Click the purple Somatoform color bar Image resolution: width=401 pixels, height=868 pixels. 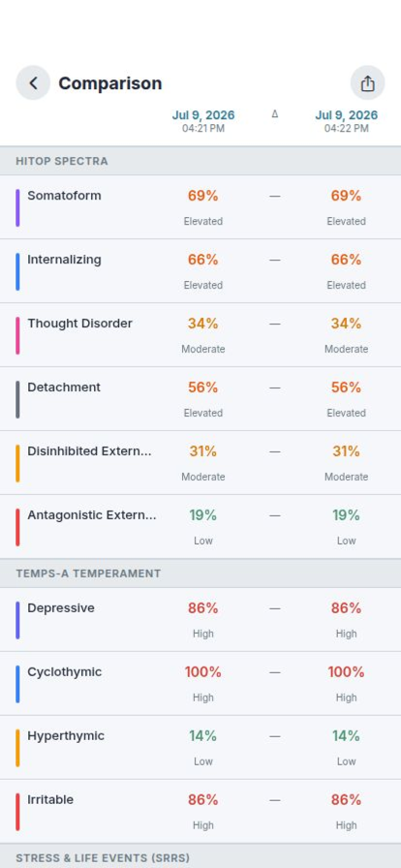coord(17,207)
